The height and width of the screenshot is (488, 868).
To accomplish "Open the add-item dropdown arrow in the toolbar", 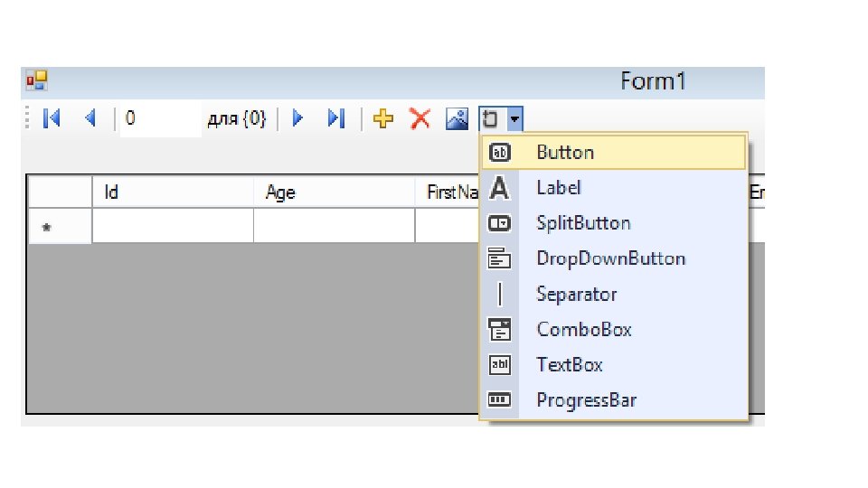I will (514, 118).
